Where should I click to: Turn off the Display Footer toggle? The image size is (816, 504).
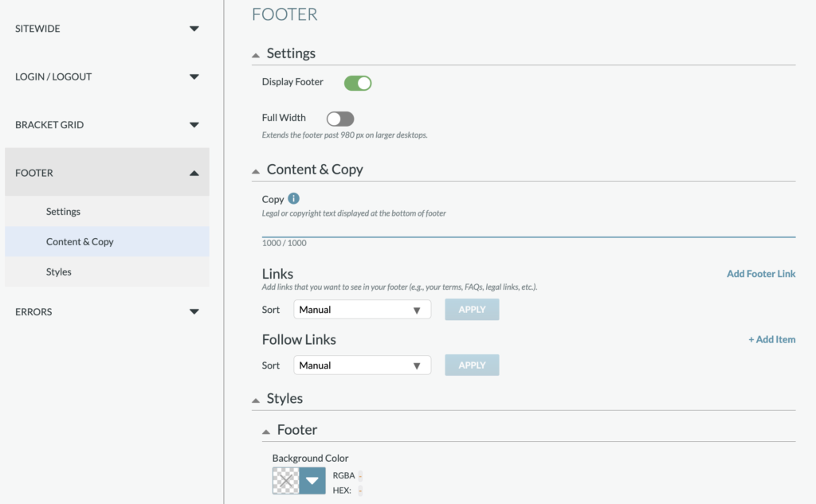[x=358, y=83]
